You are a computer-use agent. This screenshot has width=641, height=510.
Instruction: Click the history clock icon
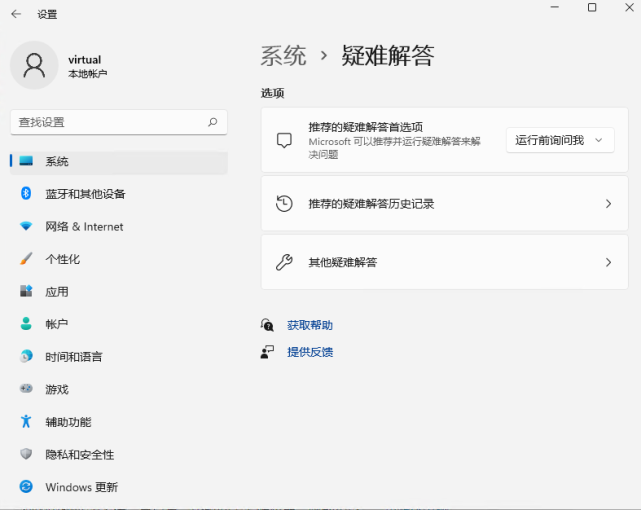[x=284, y=204]
